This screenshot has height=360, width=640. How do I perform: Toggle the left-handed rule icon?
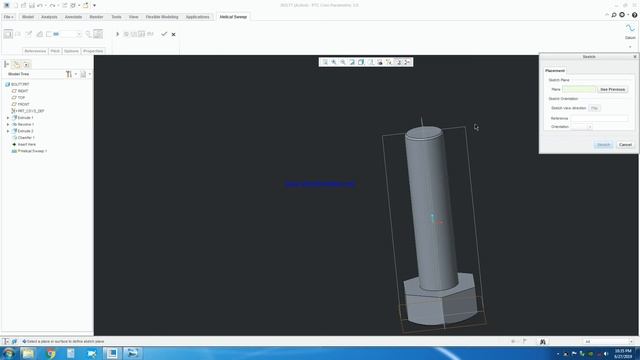[88, 34]
